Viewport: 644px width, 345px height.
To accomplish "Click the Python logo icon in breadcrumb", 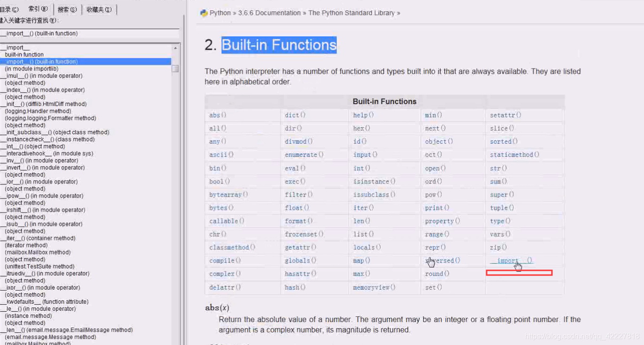I will point(204,13).
